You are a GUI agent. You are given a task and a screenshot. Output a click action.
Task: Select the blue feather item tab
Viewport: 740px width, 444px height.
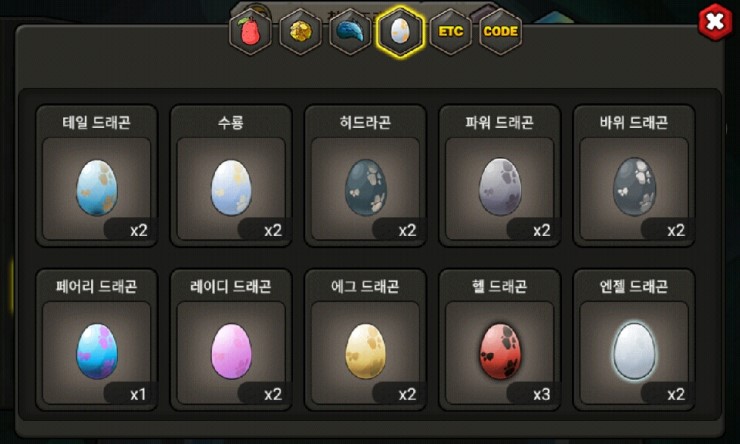[351, 32]
